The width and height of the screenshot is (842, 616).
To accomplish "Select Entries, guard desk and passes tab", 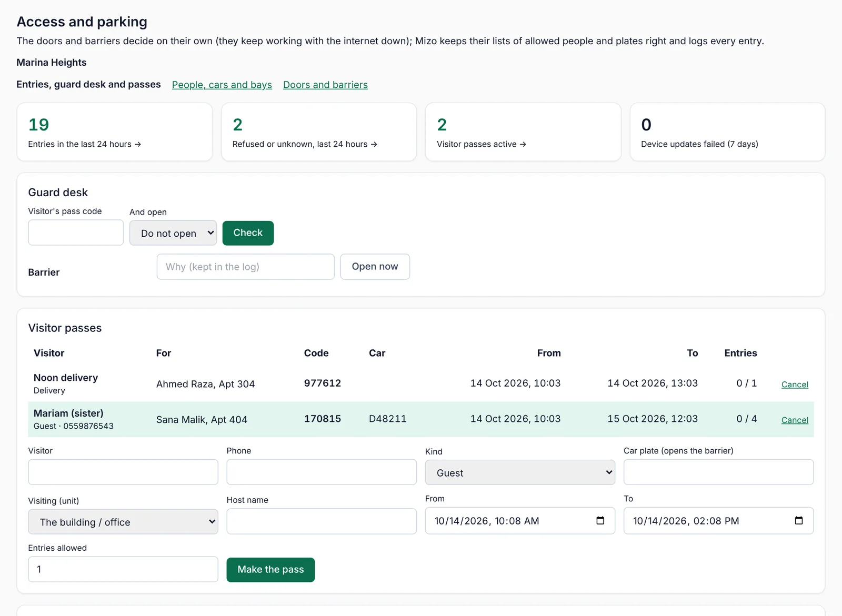I will pos(88,84).
